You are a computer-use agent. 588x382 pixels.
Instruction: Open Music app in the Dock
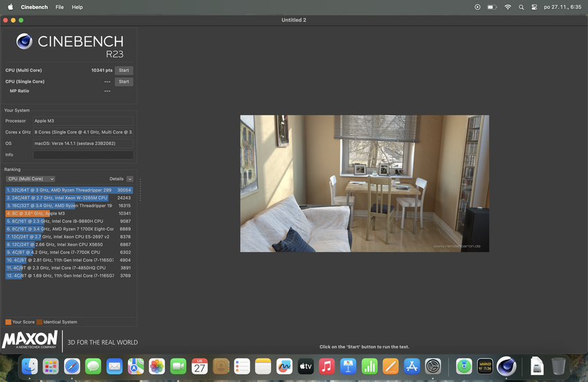tap(327, 366)
